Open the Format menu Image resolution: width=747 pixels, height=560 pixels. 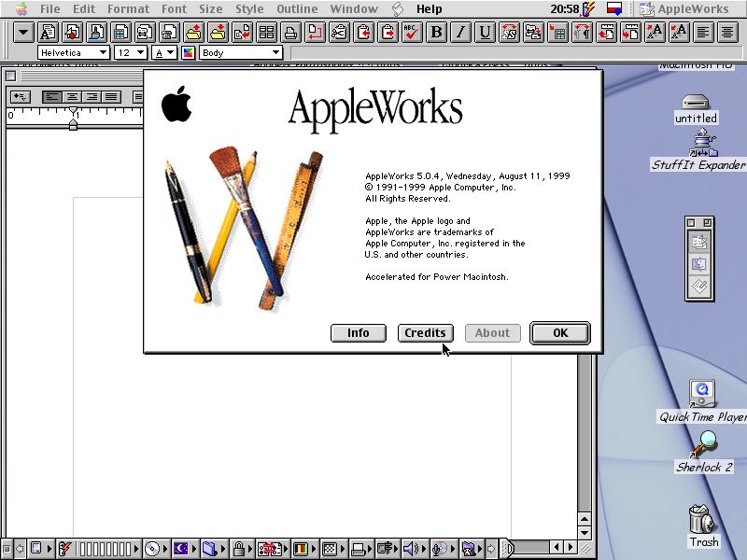(x=128, y=9)
